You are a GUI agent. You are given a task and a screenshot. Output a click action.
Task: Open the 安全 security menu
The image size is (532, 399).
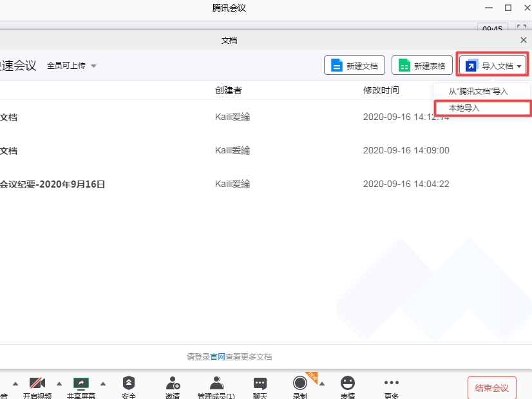pos(129,387)
